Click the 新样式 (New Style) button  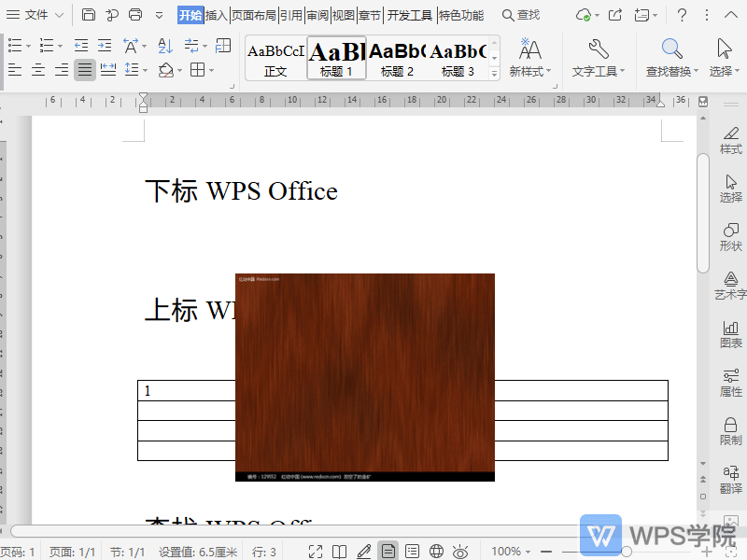coord(529,58)
